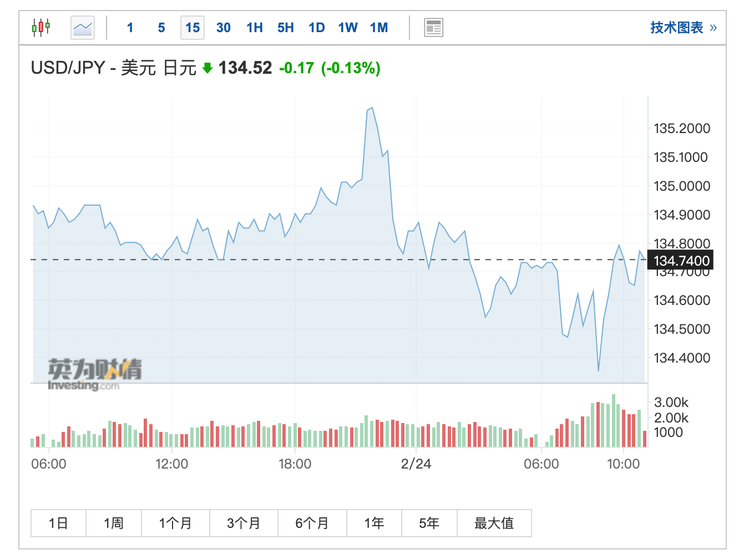Choose the 30 minute interval

(x=224, y=28)
